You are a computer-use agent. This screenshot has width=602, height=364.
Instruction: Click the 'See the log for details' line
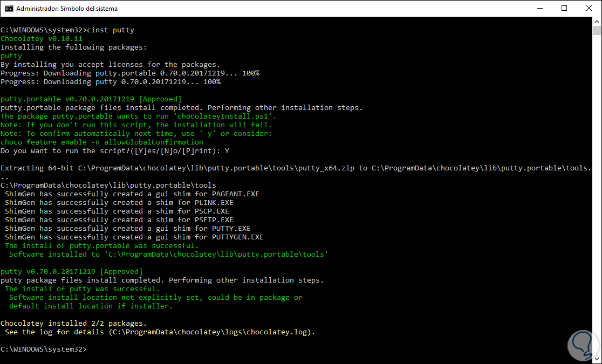pyautogui.click(x=160, y=332)
